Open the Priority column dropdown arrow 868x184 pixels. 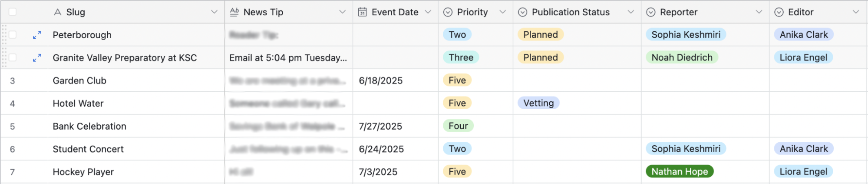click(502, 12)
